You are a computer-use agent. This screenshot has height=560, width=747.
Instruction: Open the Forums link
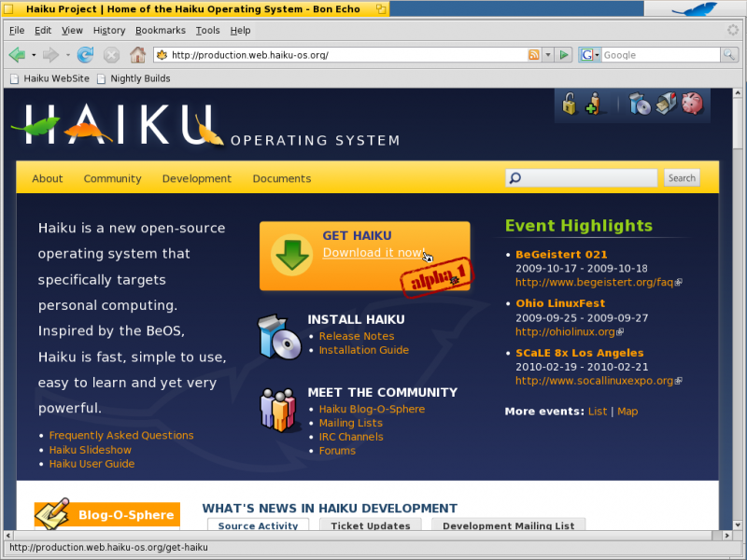tap(337, 451)
